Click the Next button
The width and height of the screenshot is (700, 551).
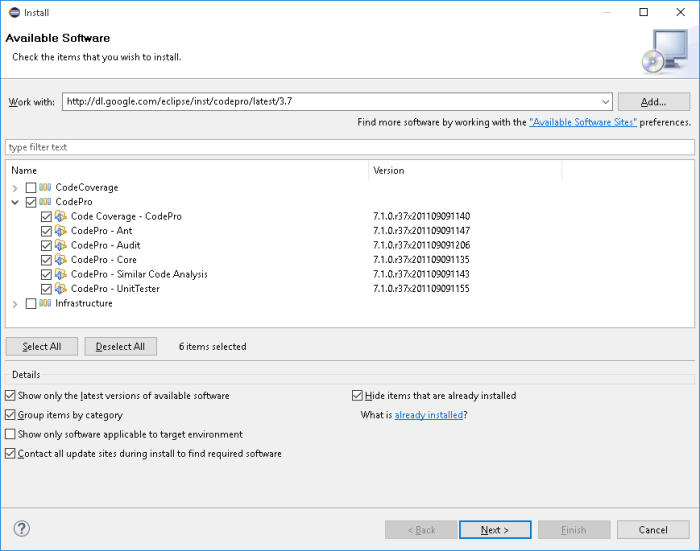(x=495, y=530)
